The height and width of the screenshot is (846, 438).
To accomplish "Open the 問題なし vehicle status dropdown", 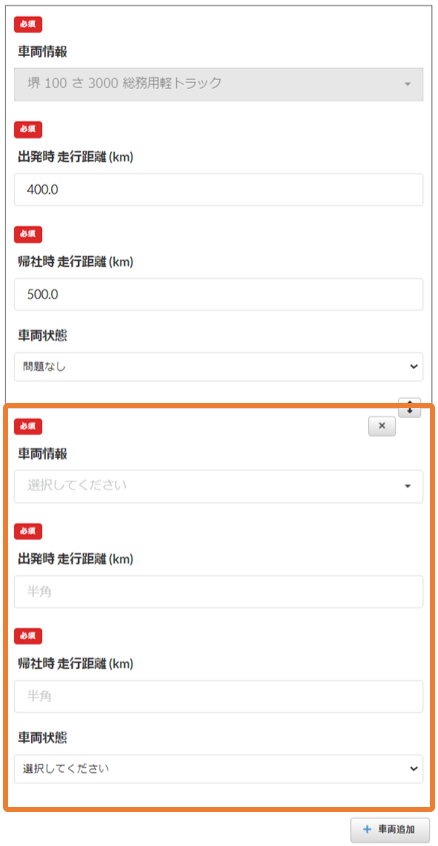I will (218, 367).
